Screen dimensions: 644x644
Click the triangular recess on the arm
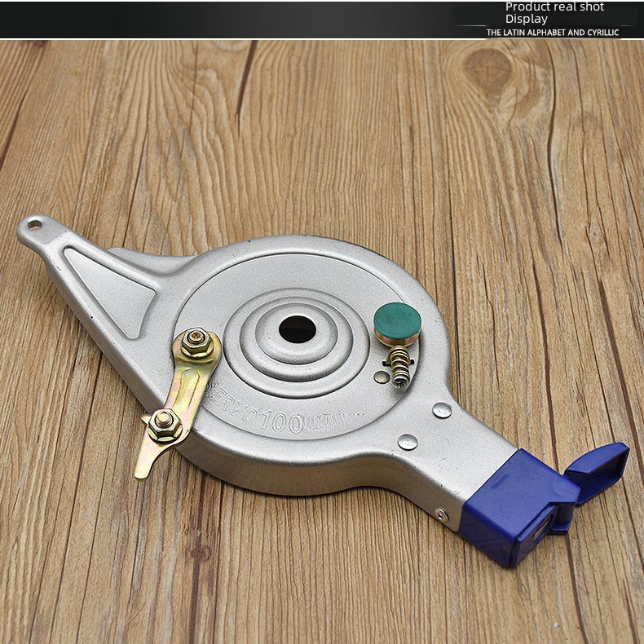point(110,291)
